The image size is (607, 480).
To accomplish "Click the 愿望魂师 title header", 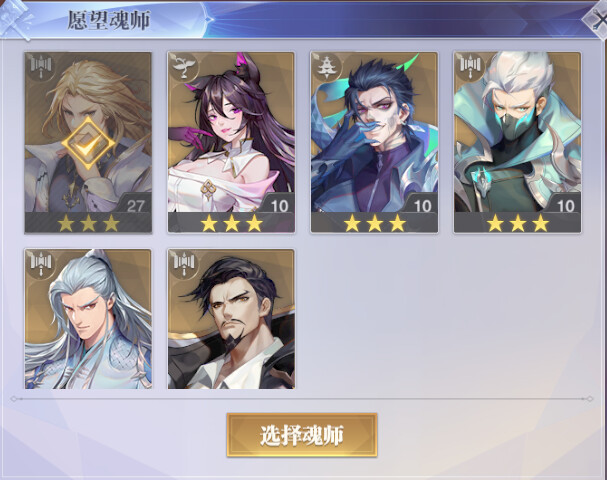I will coord(109,20).
